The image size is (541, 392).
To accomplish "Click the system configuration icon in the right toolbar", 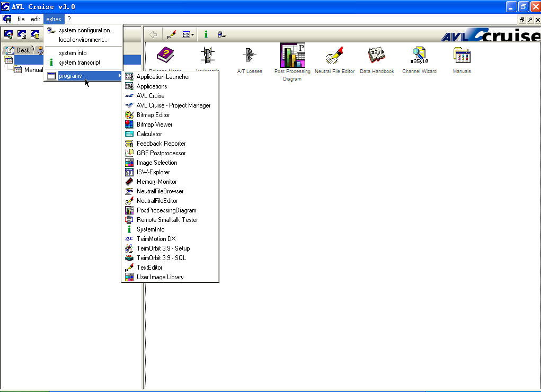I will [222, 34].
